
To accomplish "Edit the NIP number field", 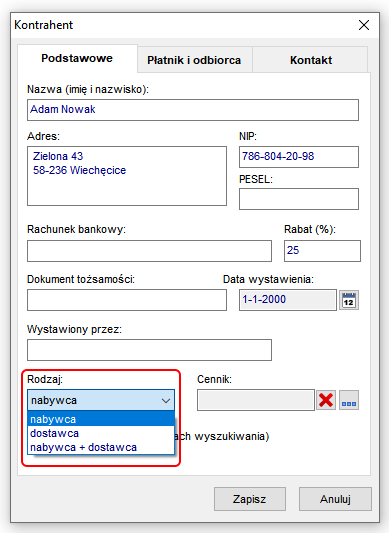I will tap(299, 157).
